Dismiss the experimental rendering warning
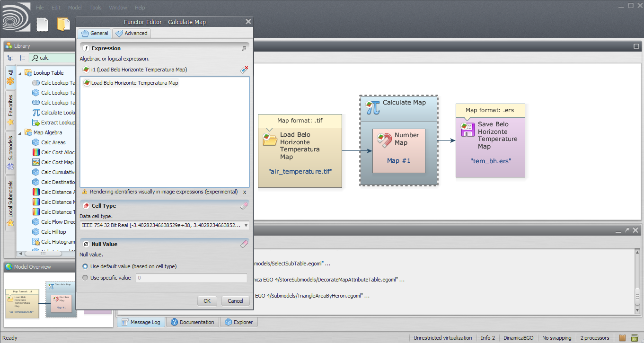 pyautogui.click(x=245, y=192)
